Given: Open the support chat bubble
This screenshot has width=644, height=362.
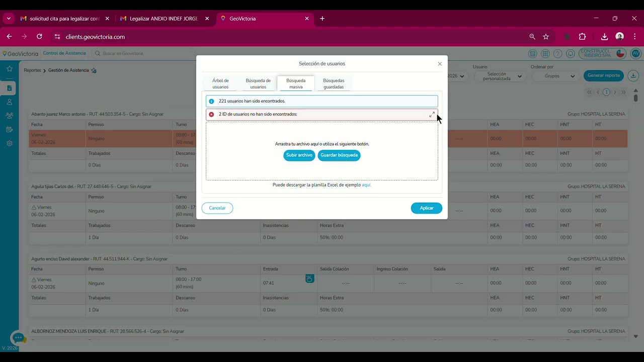Looking at the screenshot, I should pyautogui.click(x=19, y=338).
